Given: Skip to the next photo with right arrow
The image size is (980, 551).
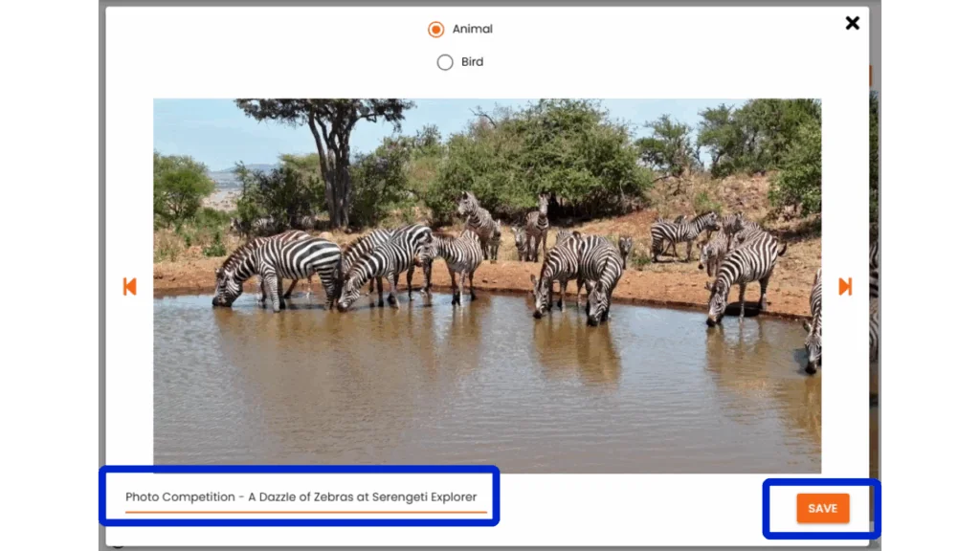Looking at the screenshot, I should pyautogui.click(x=845, y=286).
